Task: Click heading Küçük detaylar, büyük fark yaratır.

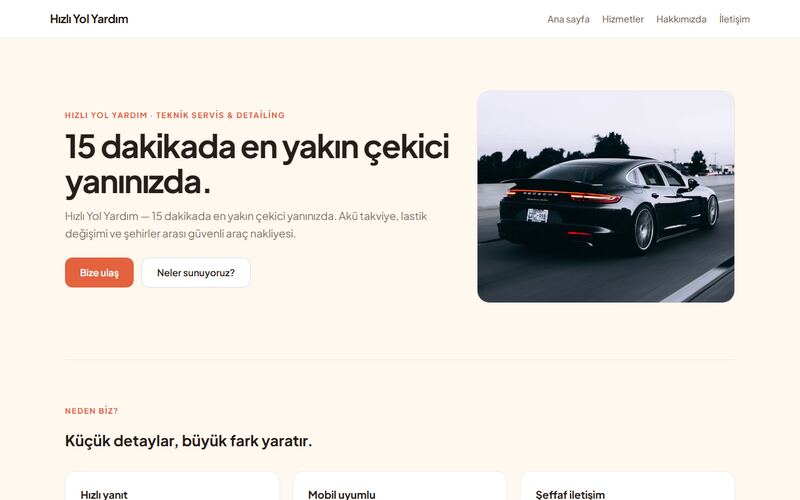Action: (188, 441)
